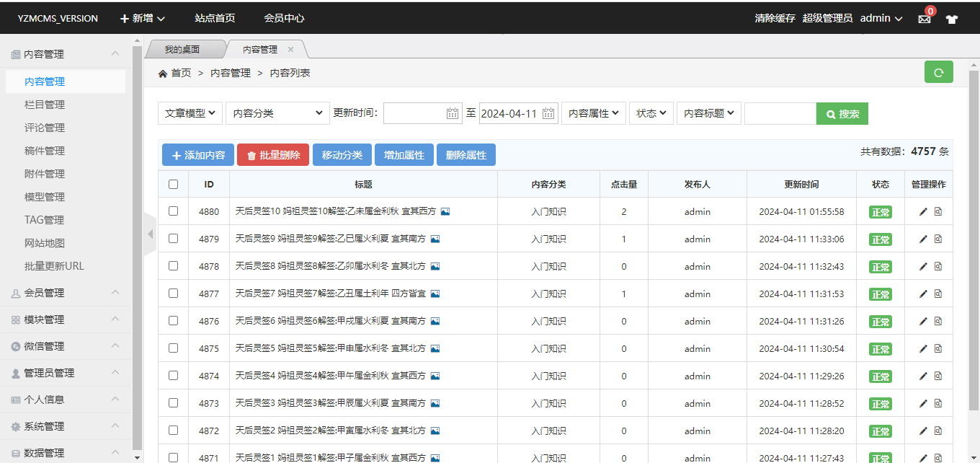Expand the 会员管理 sidebar section

click(x=66, y=293)
